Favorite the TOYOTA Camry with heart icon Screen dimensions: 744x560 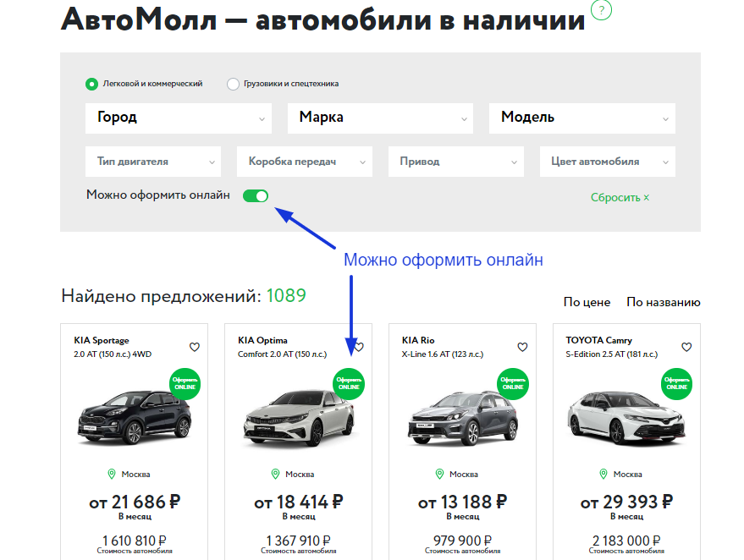(686, 347)
